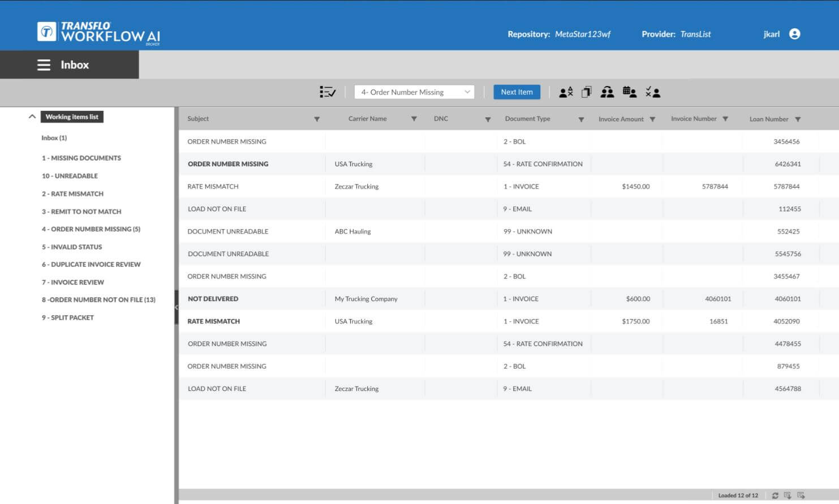Click the refresh icon in status bar
Image resolution: width=839 pixels, height=504 pixels.
775,496
